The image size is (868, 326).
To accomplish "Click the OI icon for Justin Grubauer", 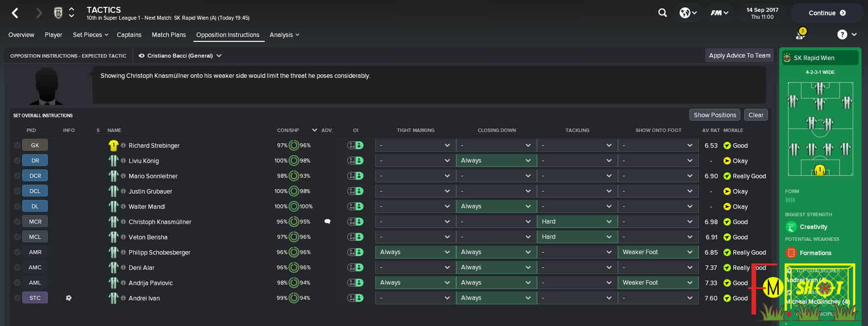I will tap(355, 191).
